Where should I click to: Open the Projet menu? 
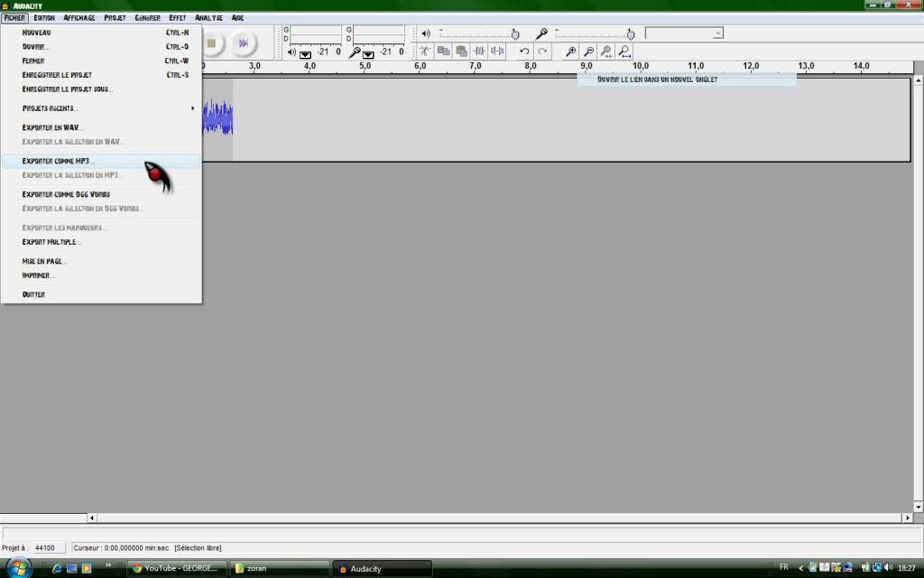[115, 18]
